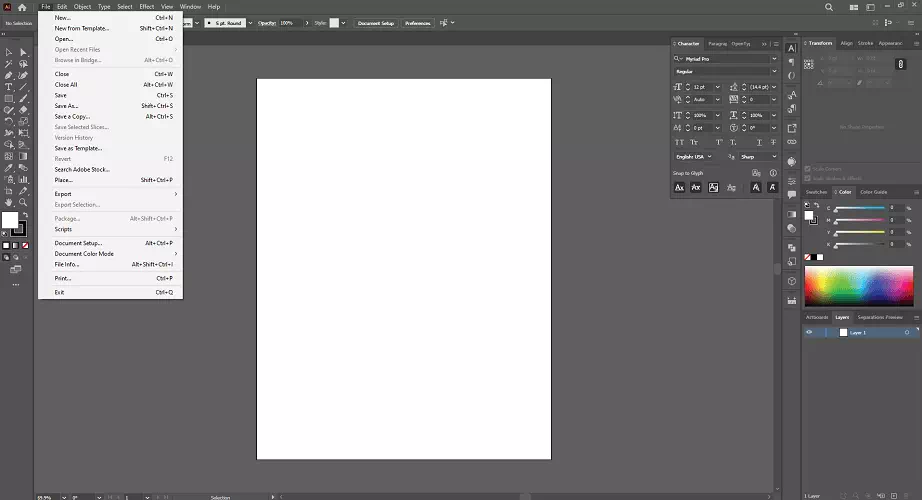The width and height of the screenshot is (922, 500).
Task: Click the Preferences button
Action: click(417, 23)
